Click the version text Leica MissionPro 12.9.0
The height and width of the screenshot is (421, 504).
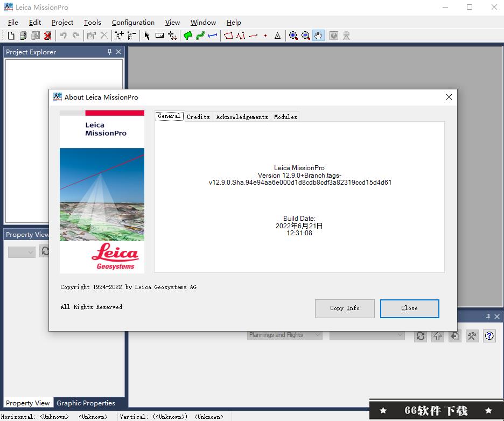tap(299, 175)
